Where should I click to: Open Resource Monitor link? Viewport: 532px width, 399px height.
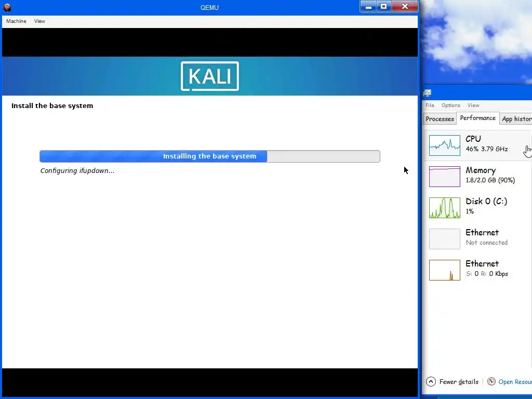coord(515,382)
